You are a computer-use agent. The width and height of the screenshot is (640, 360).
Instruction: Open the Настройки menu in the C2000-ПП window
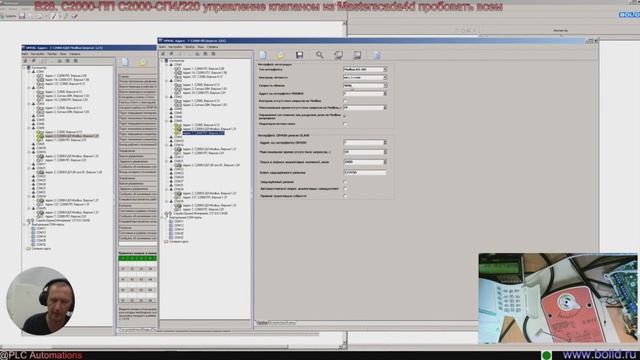click(x=175, y=47)
